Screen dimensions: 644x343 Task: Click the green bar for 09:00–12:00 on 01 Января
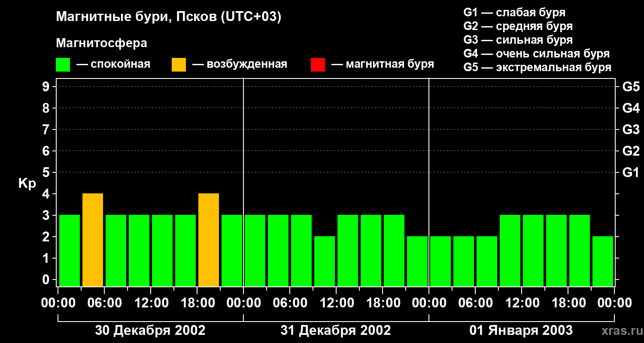tap(510, 250)
